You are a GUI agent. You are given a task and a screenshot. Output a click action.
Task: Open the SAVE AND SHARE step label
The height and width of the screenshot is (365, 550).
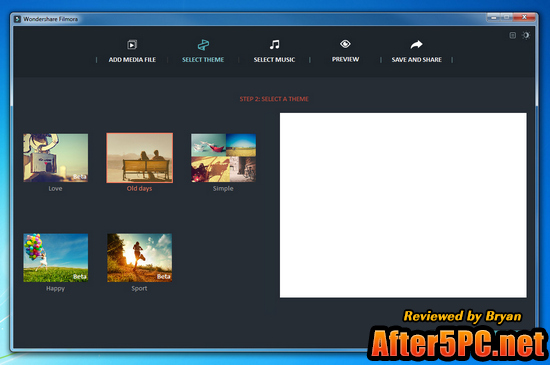417,60
